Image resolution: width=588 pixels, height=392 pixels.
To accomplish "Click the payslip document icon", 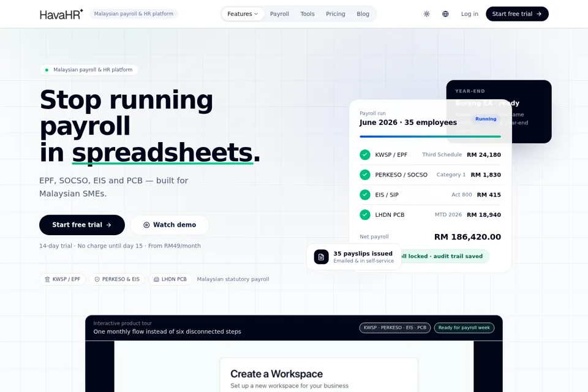I will pyautogui.click(x=322, y=257).
